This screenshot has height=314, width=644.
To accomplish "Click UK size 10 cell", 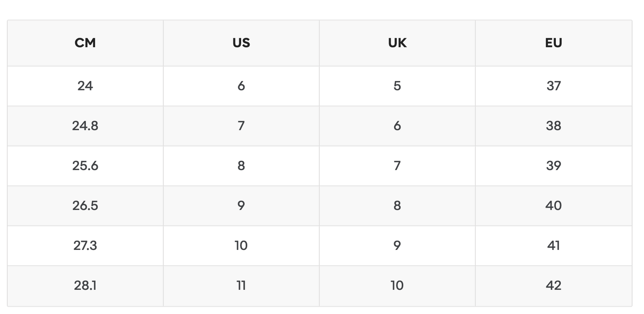I will pyautogui.click(x=397, y=286).
